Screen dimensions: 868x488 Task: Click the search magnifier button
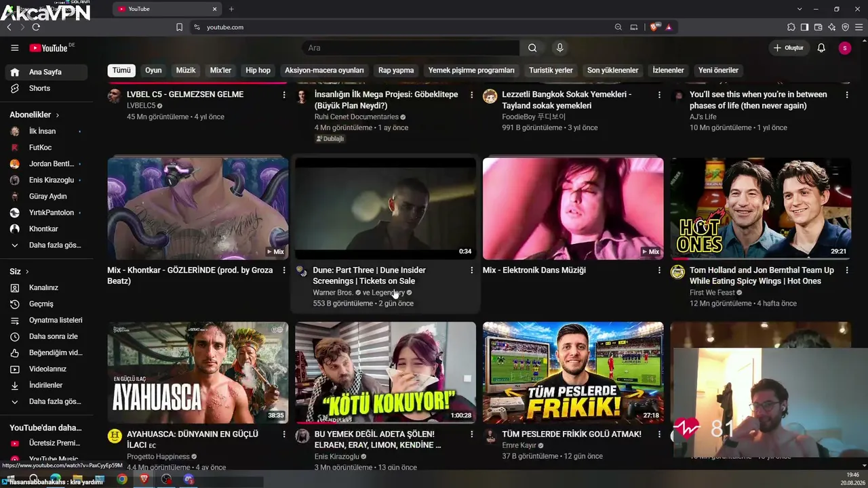coord(532,48)
